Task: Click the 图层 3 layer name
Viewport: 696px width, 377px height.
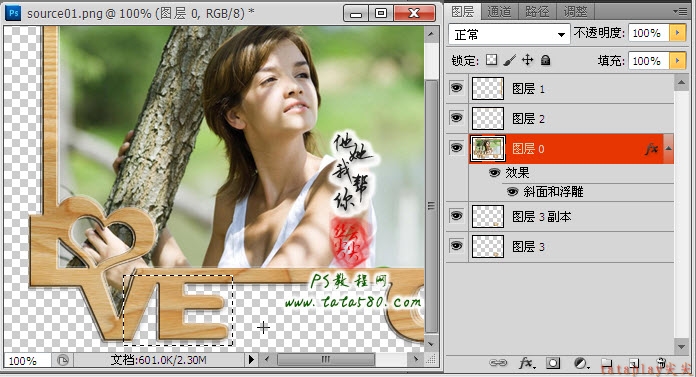Action: (x=528, y=246)
